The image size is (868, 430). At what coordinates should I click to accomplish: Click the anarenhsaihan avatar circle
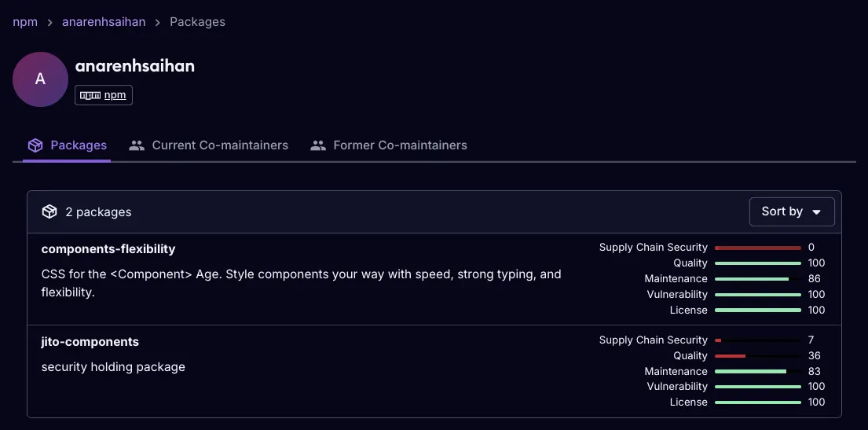(40, 79)
